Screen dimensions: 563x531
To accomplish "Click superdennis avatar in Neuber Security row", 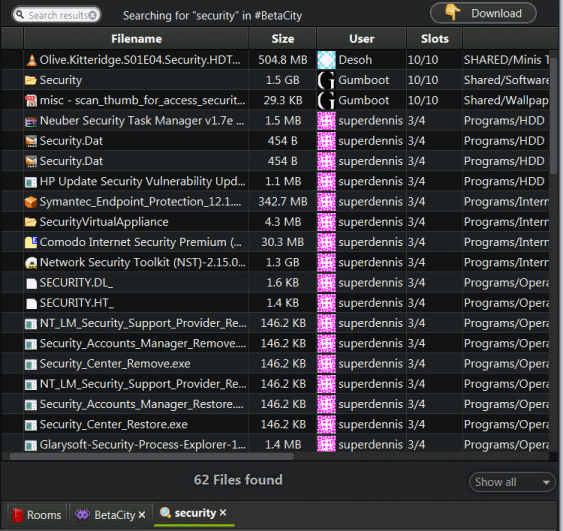I will click(326, 121).
